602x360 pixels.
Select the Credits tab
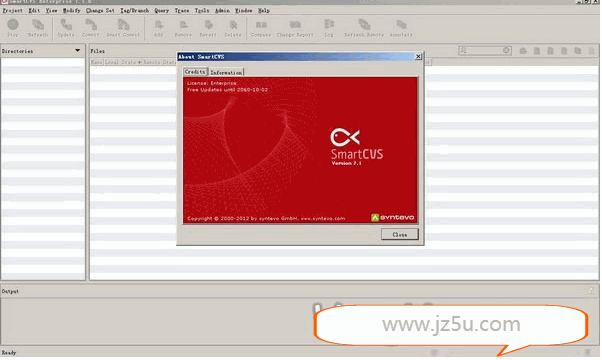click(x=195, y=72)
